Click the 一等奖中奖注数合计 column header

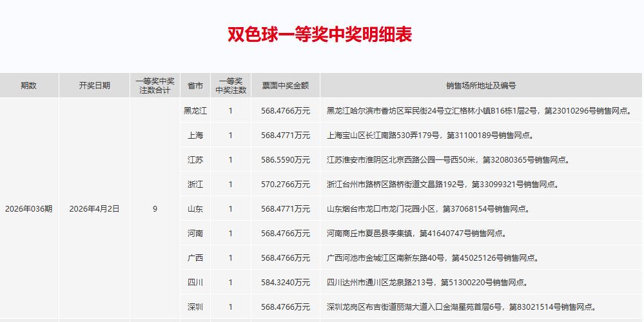(x=155, y=86)
